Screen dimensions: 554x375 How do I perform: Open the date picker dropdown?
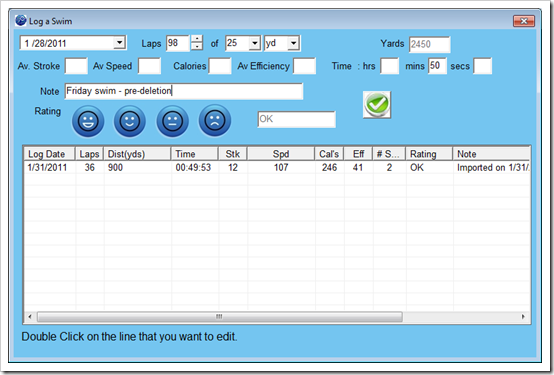[x=120, y=43]
